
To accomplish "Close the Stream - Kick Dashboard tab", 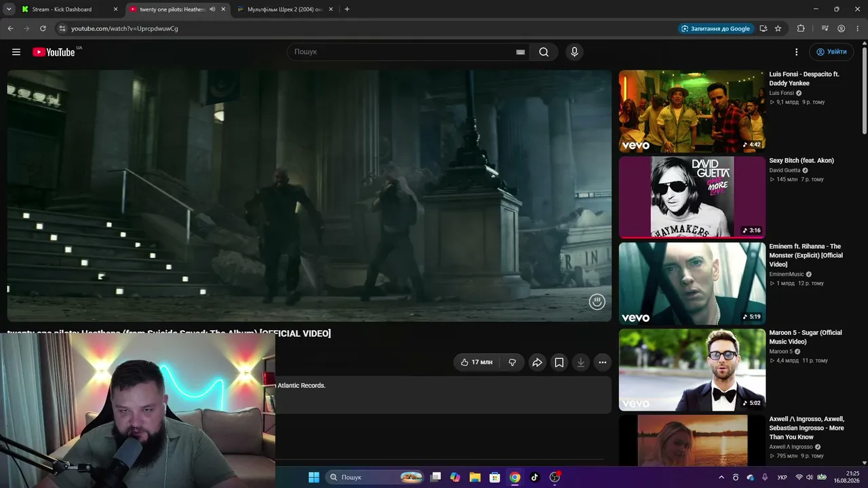I will click(x=115, y=9).
